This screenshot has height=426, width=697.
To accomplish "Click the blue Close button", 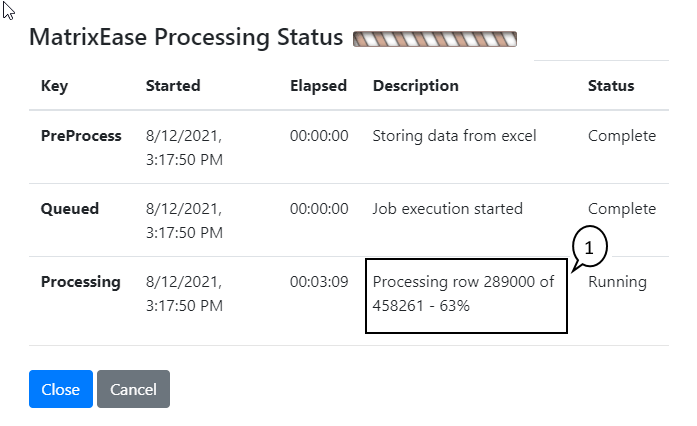I will pos(60,389).
